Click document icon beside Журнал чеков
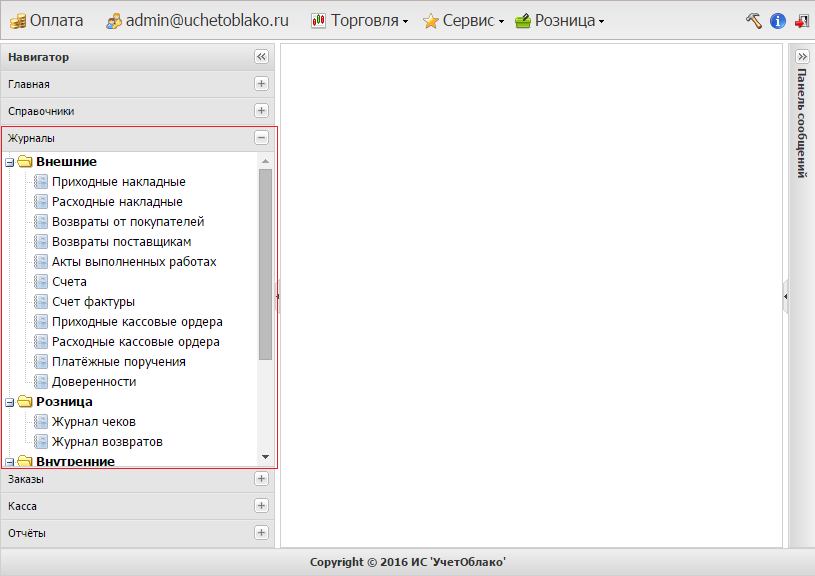Screen dimensions: 815x576 (x=41, y=422)
